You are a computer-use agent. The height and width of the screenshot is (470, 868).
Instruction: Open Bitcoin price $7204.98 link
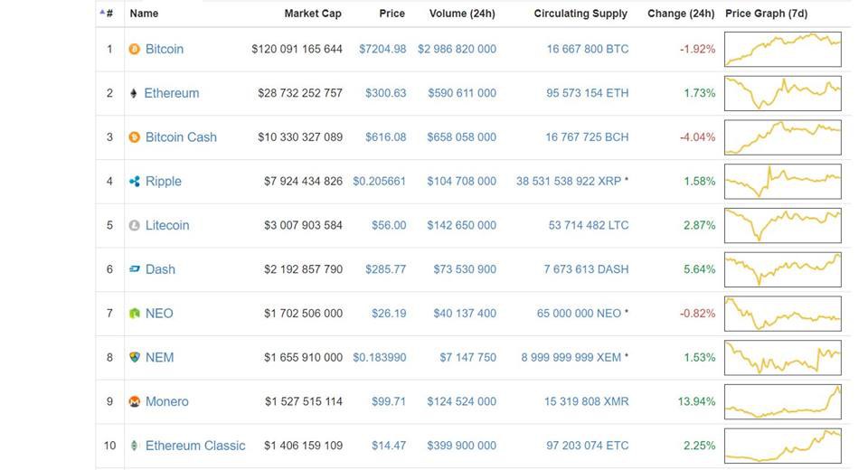382,50
